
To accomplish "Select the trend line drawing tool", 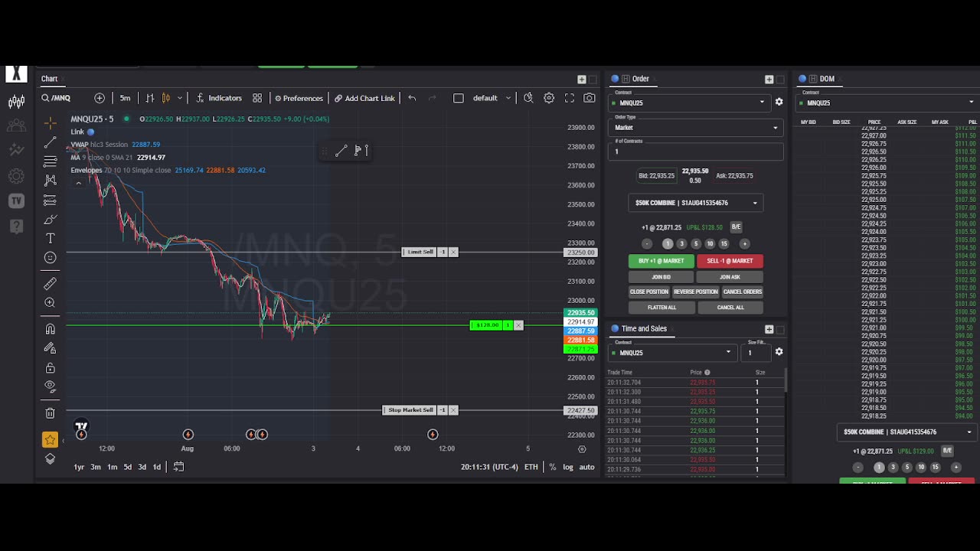I will tap(51, 142).
